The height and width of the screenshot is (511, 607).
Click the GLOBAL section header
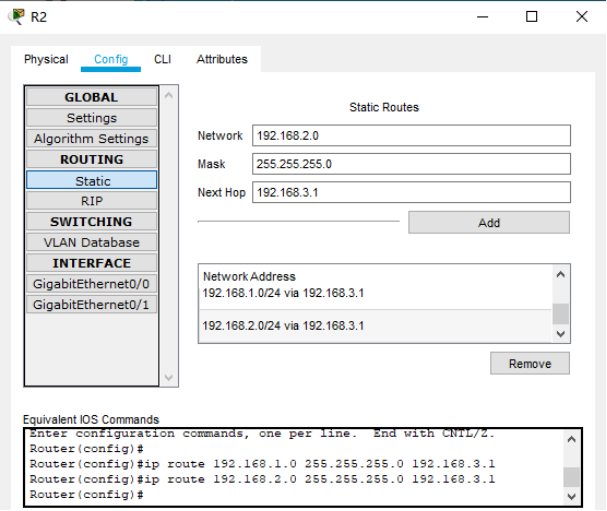pyautogui.click(x=91, y=97)
